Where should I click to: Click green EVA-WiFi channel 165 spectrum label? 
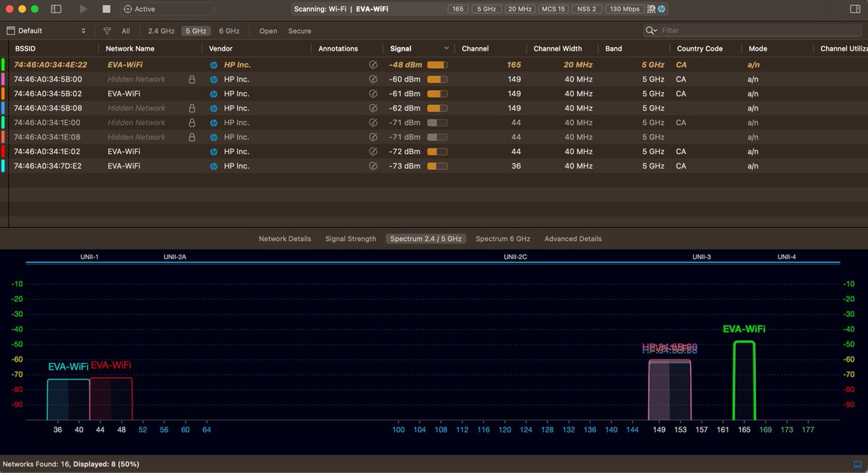pos(744,329)
